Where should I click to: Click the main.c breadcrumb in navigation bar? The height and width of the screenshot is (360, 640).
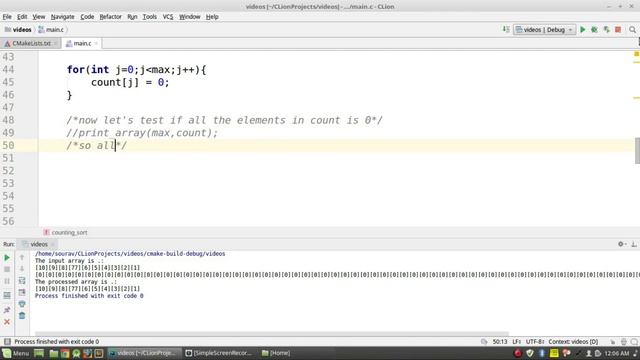pos(51,30)
